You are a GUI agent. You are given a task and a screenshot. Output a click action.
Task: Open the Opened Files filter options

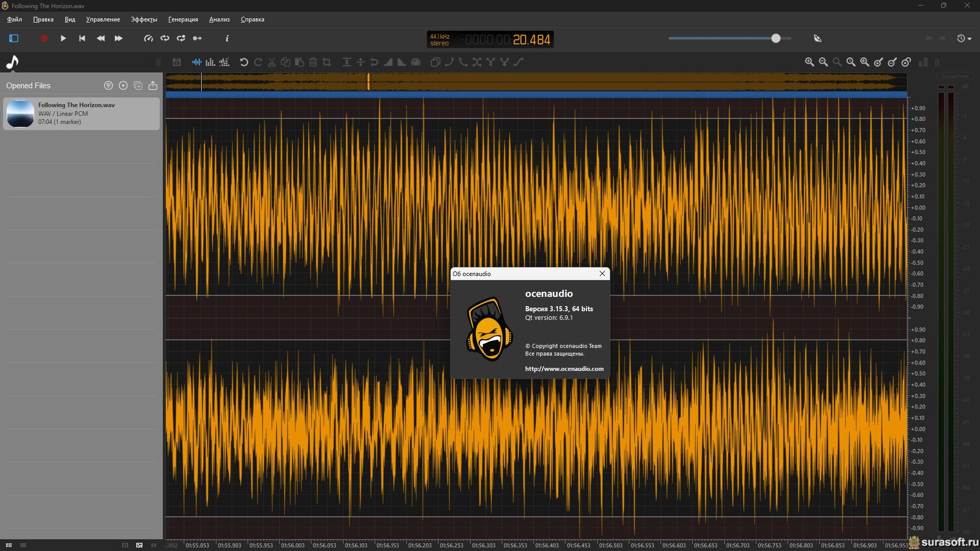[x=108, y=85]
